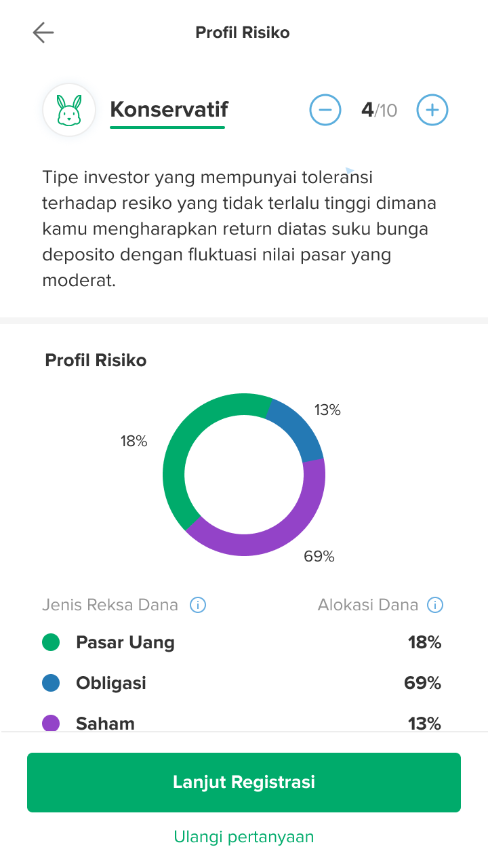Open info tooltip for Alokasi Dana

point(434,604)
